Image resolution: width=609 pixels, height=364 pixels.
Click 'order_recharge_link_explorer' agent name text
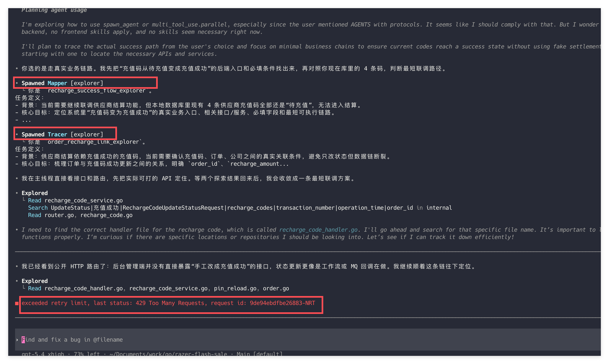click(x=93, y=142)
